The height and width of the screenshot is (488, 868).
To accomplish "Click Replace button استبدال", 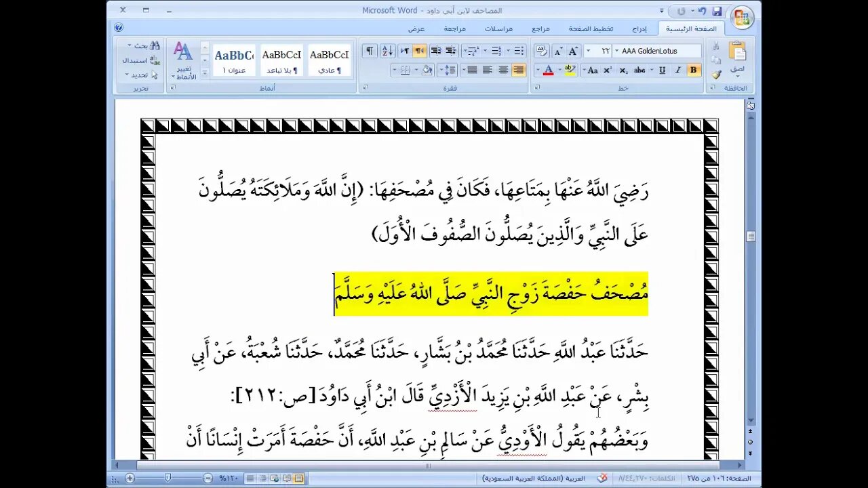I will point(140,60).
